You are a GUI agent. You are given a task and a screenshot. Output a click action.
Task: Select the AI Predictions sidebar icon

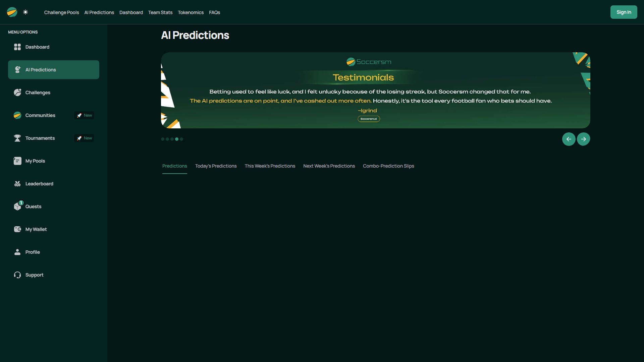click(17, 70)
